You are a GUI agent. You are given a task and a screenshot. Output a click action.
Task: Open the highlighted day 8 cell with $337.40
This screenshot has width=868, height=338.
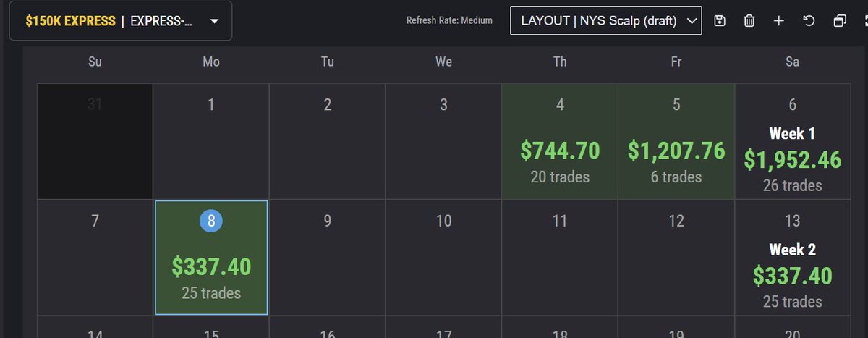pos(211,258)
